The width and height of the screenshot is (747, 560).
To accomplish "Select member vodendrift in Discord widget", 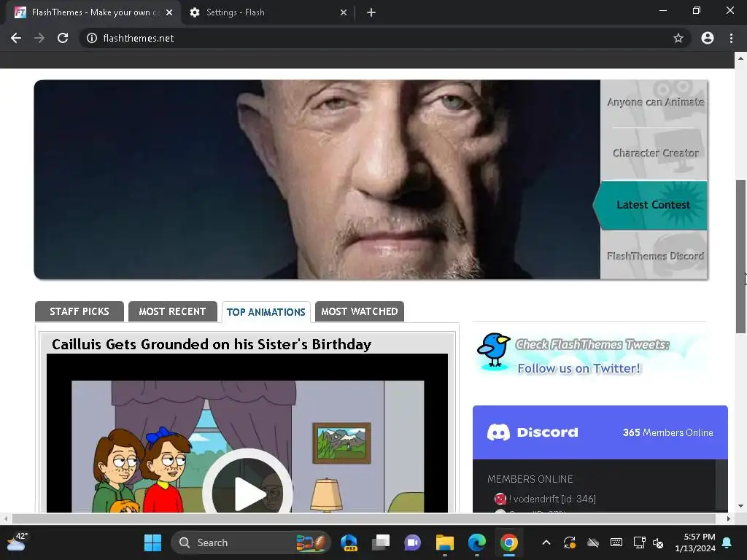I will (546, 499).
